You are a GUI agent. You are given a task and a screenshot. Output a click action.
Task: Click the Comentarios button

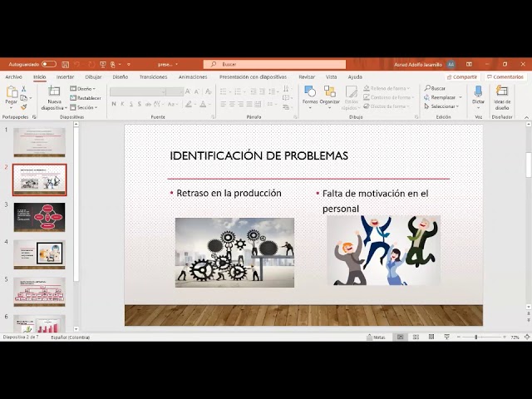(x=506, y=76)
